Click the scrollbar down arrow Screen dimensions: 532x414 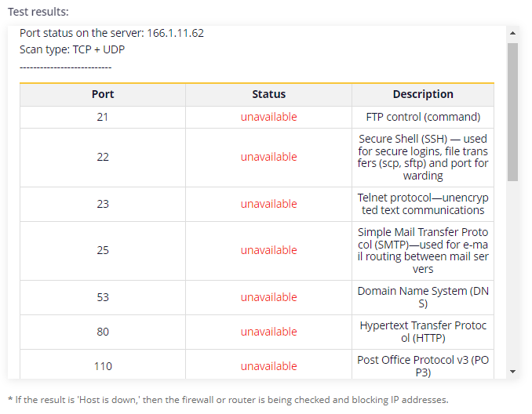pos(512,372)
